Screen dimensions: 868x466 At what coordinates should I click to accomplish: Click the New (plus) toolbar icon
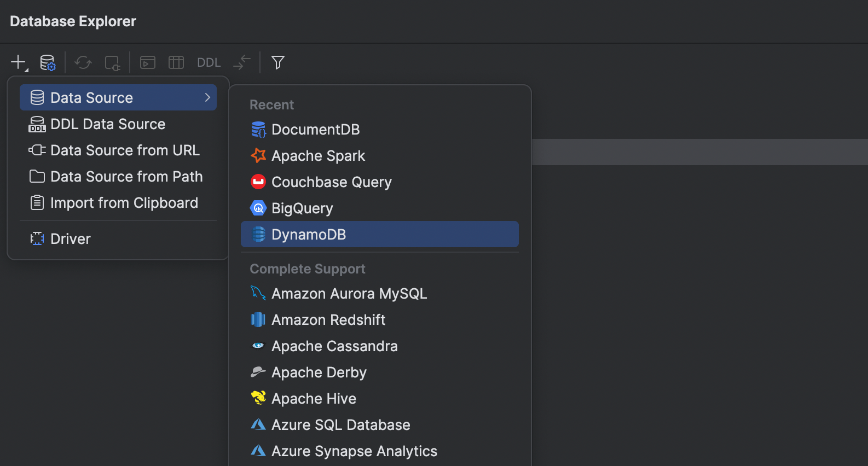tap(19, 62)
